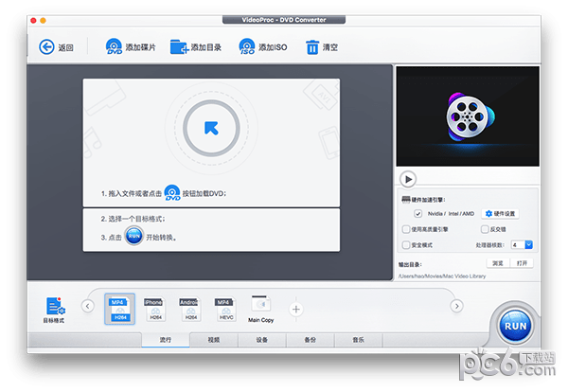Image resolution: width=568 pixels, height=392 pixels.
Task: Click the 硬件加速引擎 label
Action: tap(428, 200)
